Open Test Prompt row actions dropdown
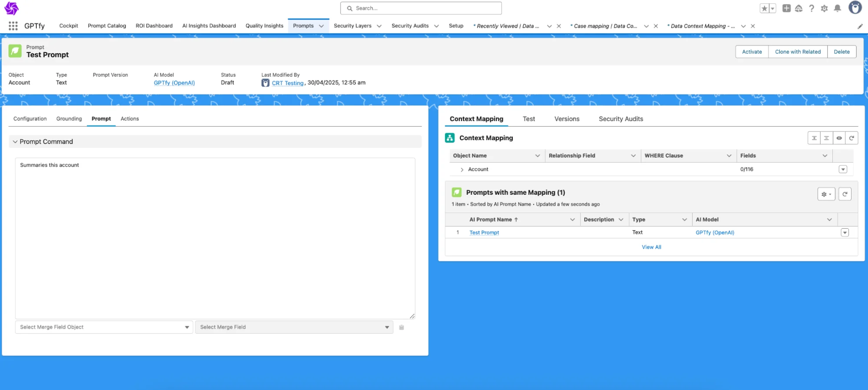The image size is (868, 390). pyautogui.click(x=845, y=233)
